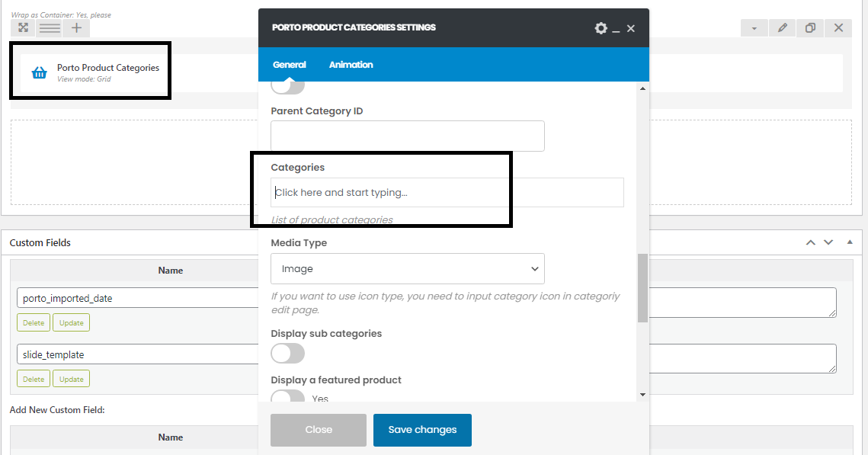
Task: Click the modal scrollbar down arrow
Action: click(642, 395)
